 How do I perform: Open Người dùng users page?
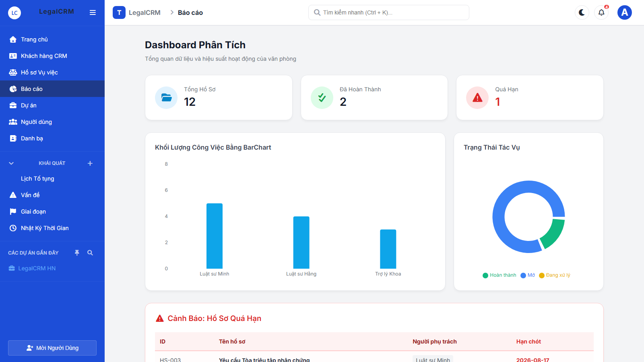[52, 122]
